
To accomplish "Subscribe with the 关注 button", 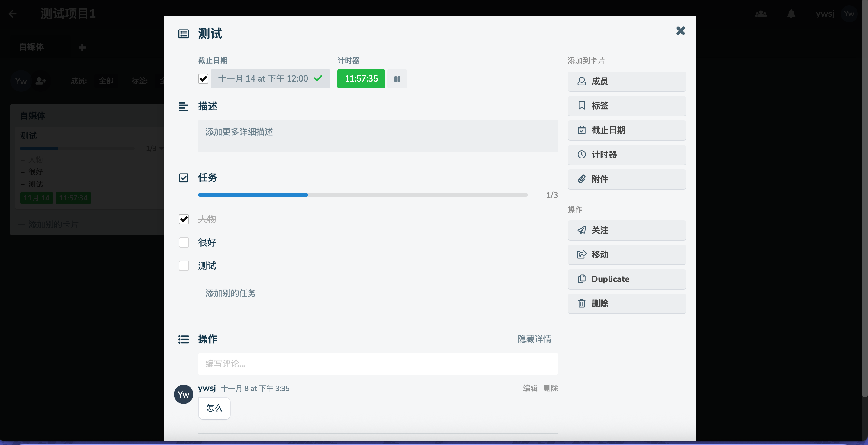I will (626, 230).
